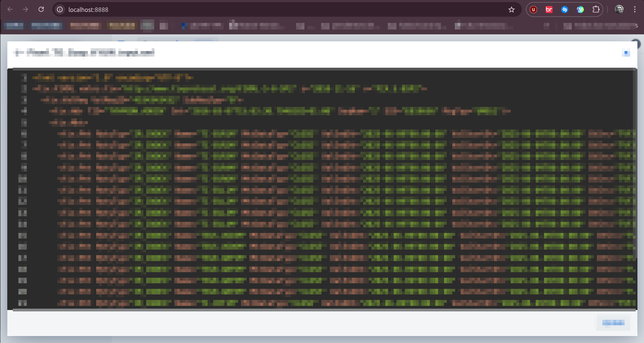Viewport: 644px width, 343px height.
Task: Open the blue swirl extension
Action: 564,10
